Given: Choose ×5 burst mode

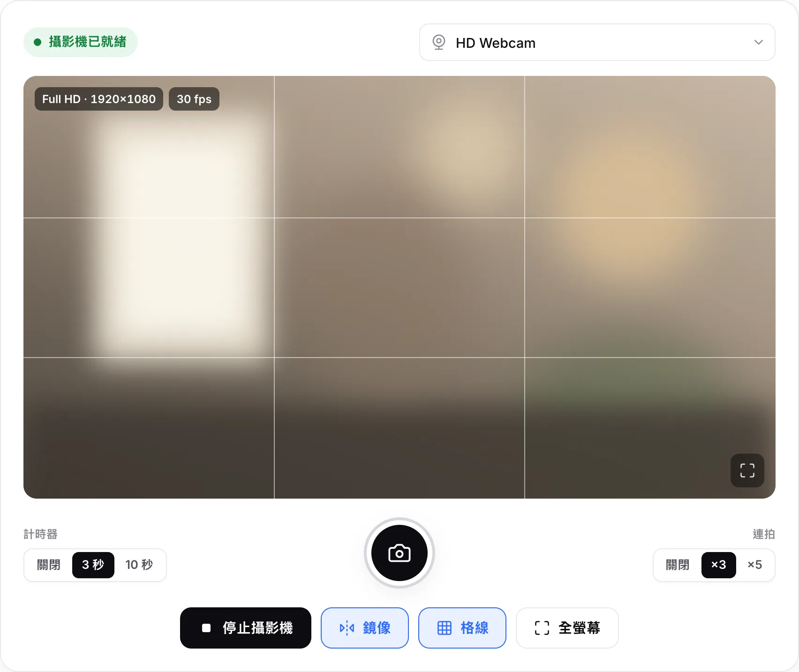Looking at the screenshot, I should pos(754,565).
